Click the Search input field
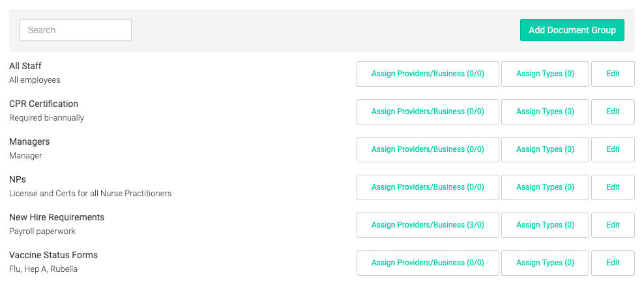The height and width of the screenshot is (281, 644). [x=76, y=30]
